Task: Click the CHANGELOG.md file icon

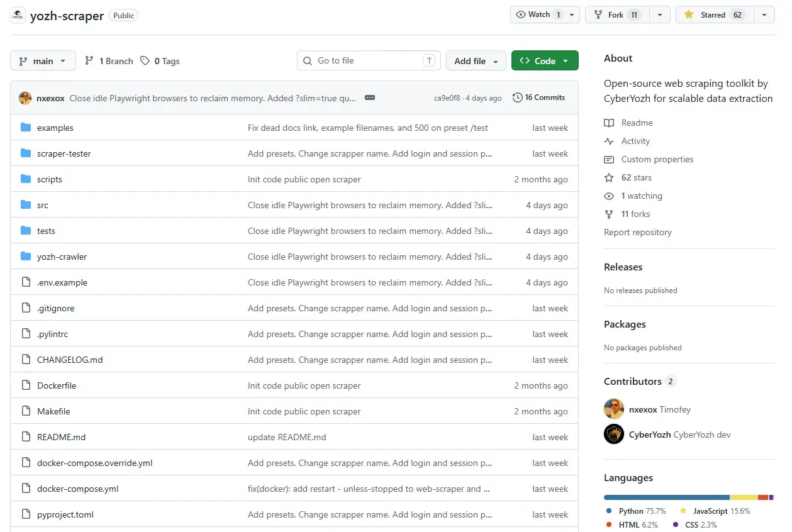Action: (26, 360)
